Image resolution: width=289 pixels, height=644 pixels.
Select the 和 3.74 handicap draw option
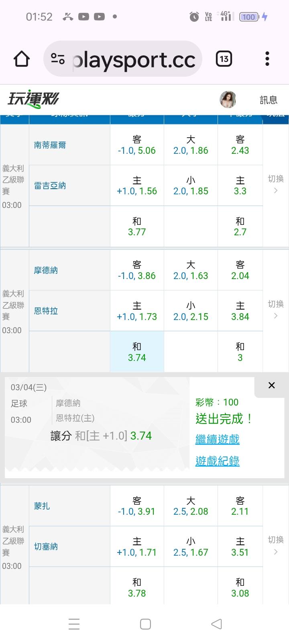pyautogui.click(x=137, y=352)
